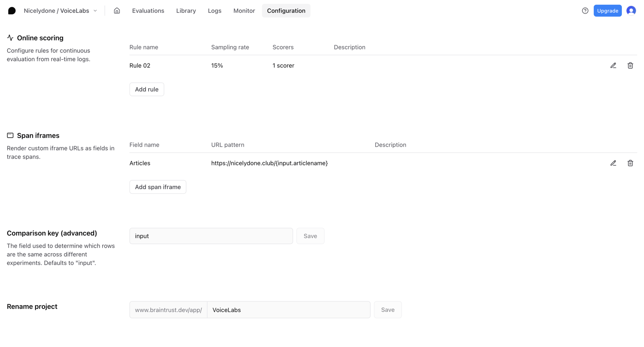Click the www.braintrust.dev/app/ prefix label

pos(168,310)
